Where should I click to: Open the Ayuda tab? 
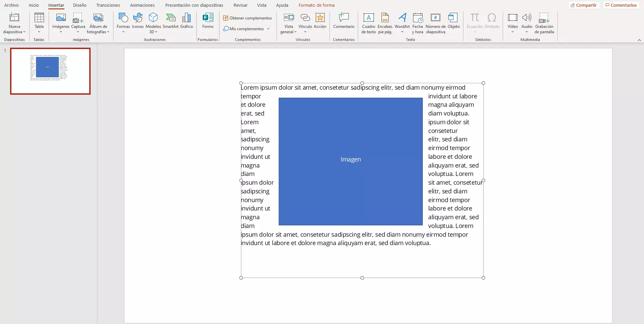point(282,5)
